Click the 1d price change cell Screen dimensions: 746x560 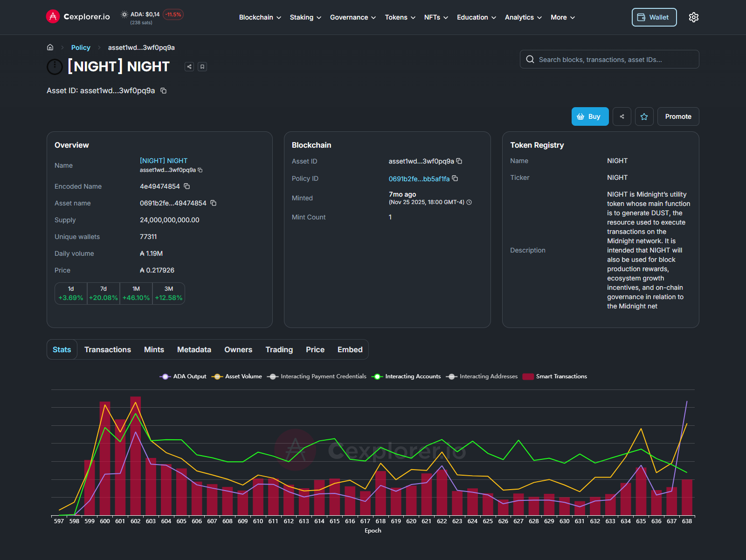tap(71, 294)
